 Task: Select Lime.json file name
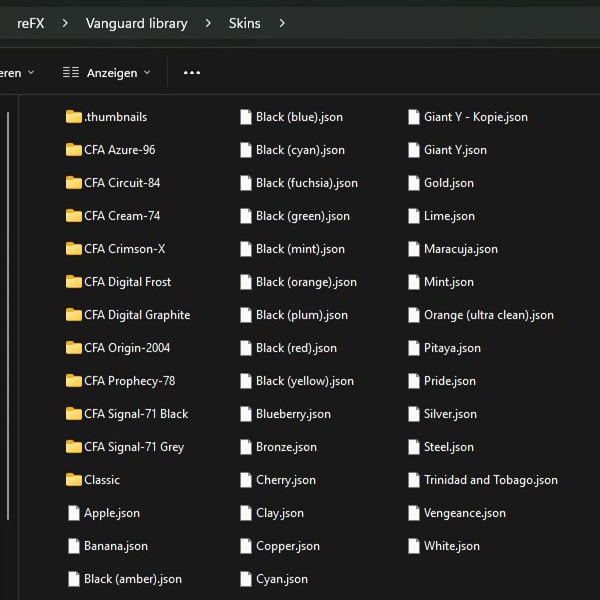[x=449, y=216]
